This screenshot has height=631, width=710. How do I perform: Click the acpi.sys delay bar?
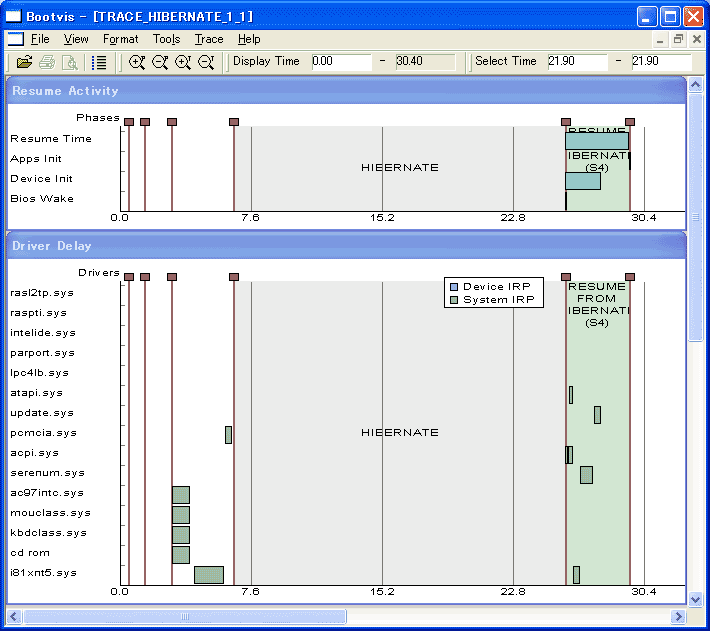(x=569, y=455)
